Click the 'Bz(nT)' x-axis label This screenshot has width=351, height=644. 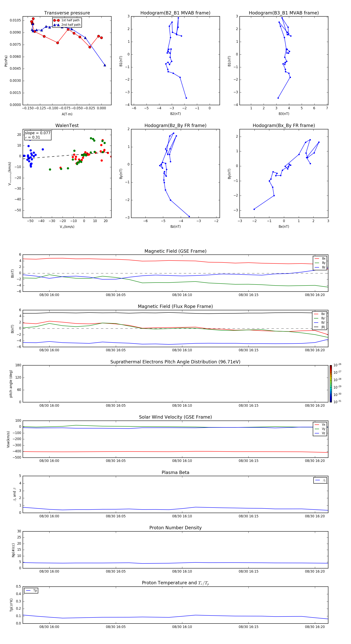(175, 227)
